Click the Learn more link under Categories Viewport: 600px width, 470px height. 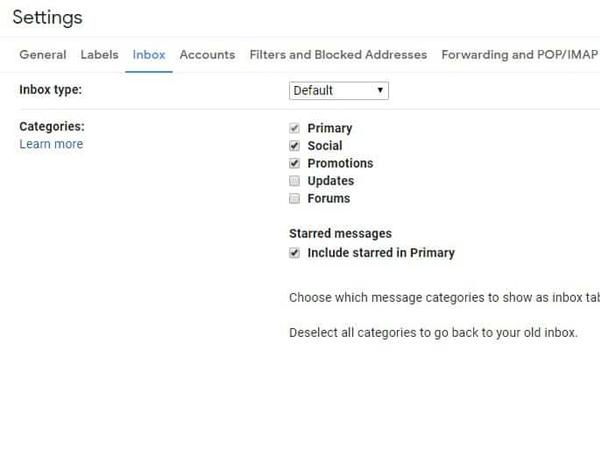click(x=51, y=145)
